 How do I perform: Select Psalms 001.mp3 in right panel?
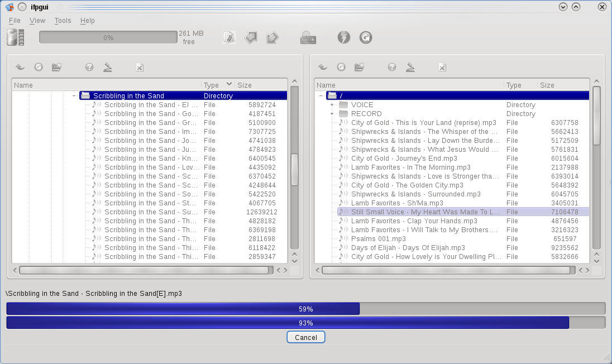[378, 239]
